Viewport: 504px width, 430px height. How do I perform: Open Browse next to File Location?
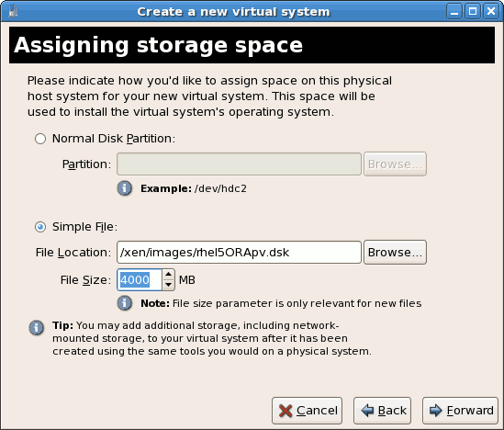point(395,253)
